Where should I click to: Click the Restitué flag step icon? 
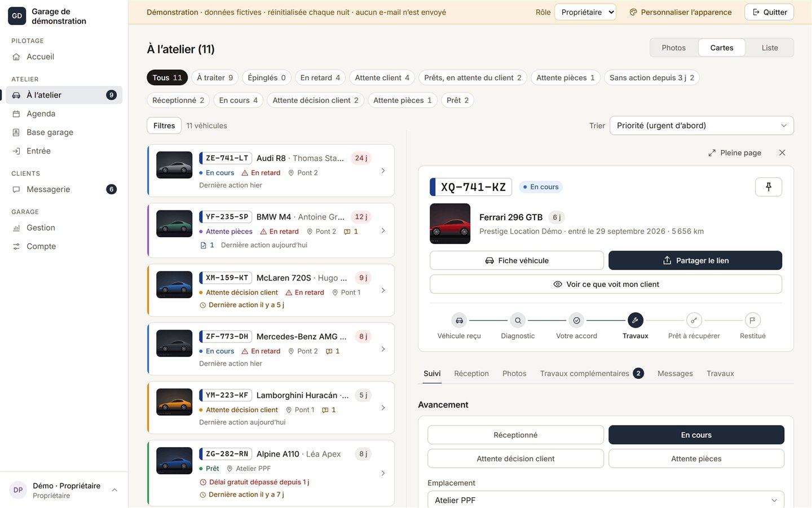[752, 320]
